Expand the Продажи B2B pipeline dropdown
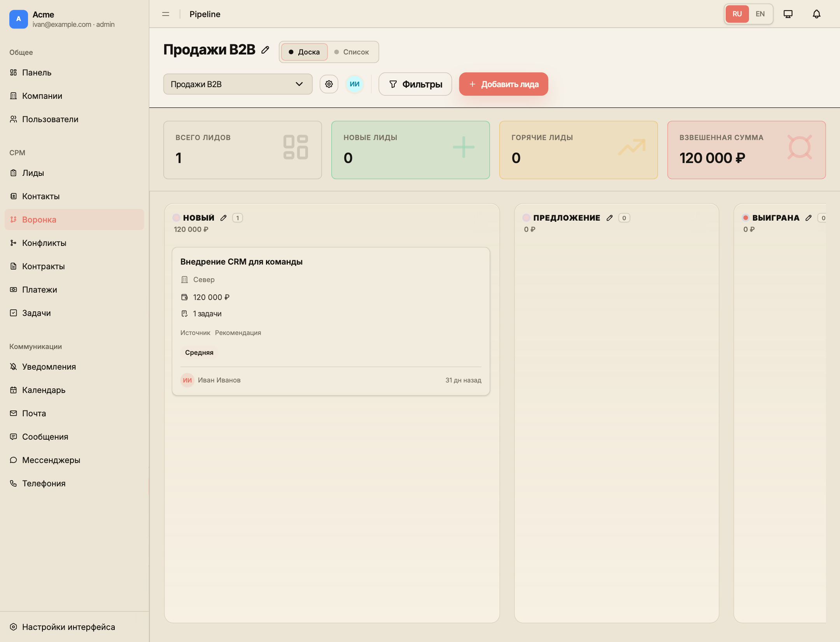The height and width of the screenshot is (642, 840). pyautogui.click(x=238, y=84)
